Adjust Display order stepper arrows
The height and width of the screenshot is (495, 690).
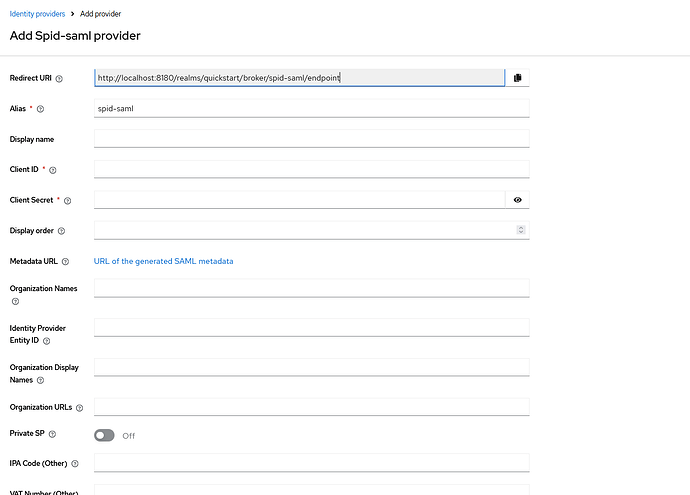pyautogui.click(x=521, y=230)
